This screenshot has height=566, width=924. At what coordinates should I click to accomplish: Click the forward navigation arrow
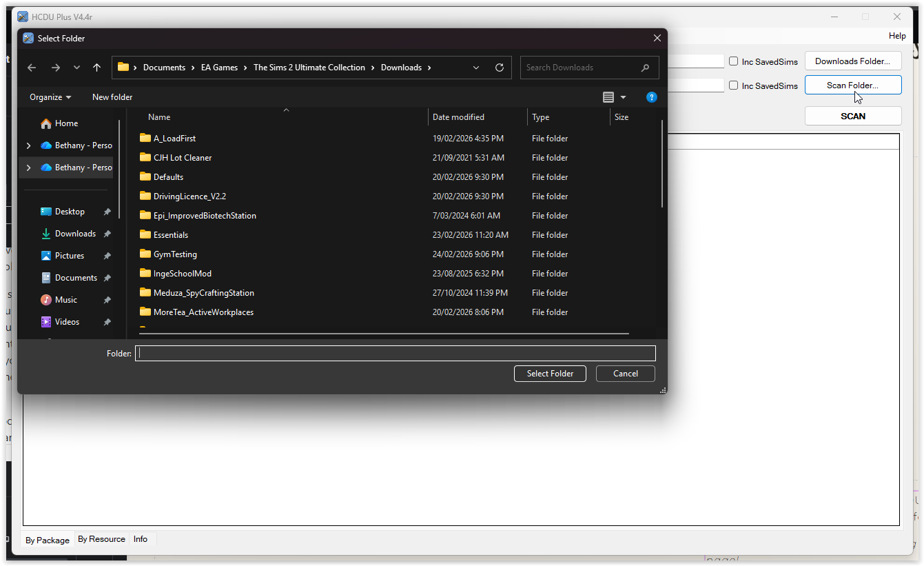coord(55,68)
